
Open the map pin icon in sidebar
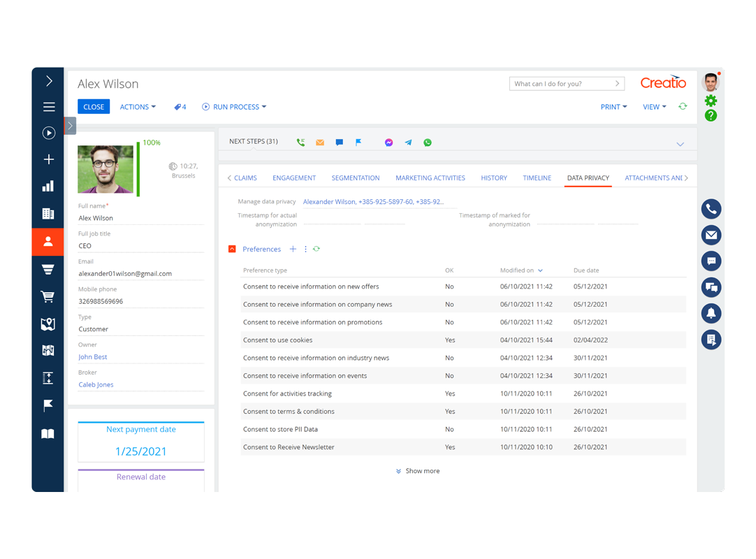(x=48, y=324)
